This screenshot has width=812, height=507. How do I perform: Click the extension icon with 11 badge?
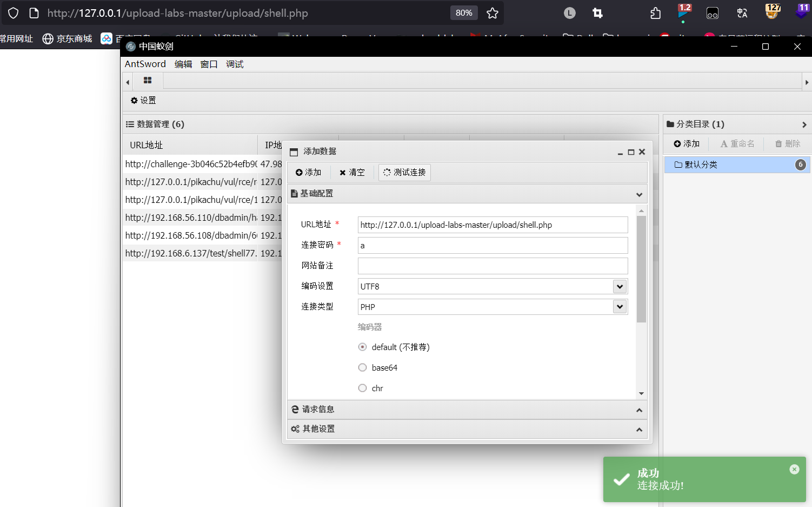[x=802, y=11]
